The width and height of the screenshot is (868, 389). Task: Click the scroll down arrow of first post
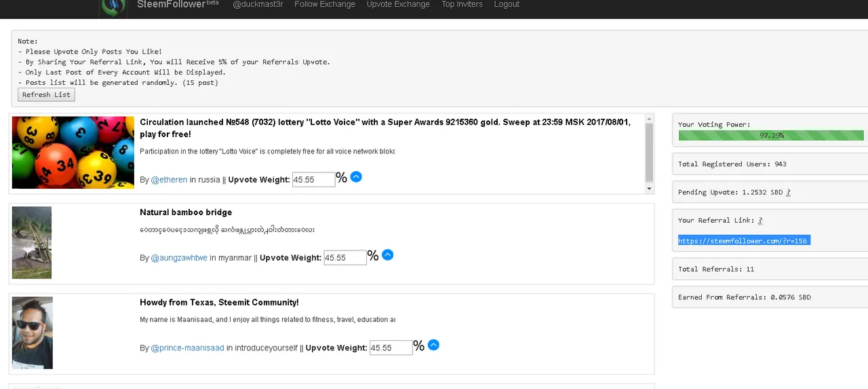click(649, 189)
